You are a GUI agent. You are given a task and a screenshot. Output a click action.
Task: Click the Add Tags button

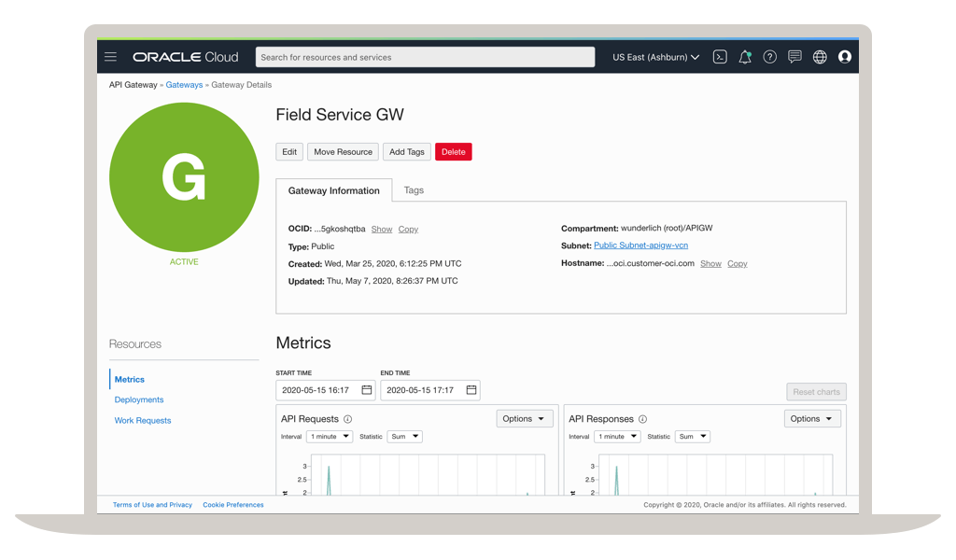tap(407, 152)
